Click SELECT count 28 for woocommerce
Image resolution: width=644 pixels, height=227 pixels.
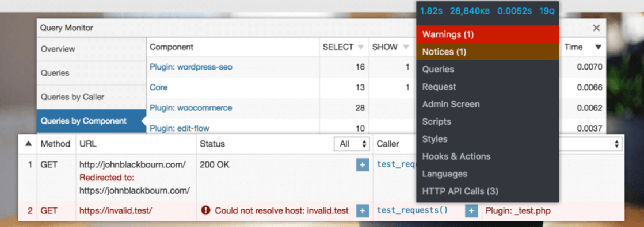click(x=360, y=108)
